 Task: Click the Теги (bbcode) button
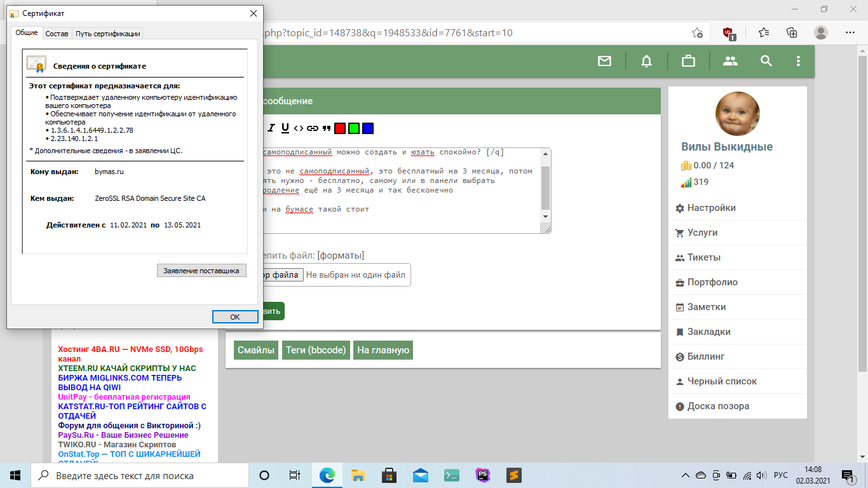coord(316,350)
